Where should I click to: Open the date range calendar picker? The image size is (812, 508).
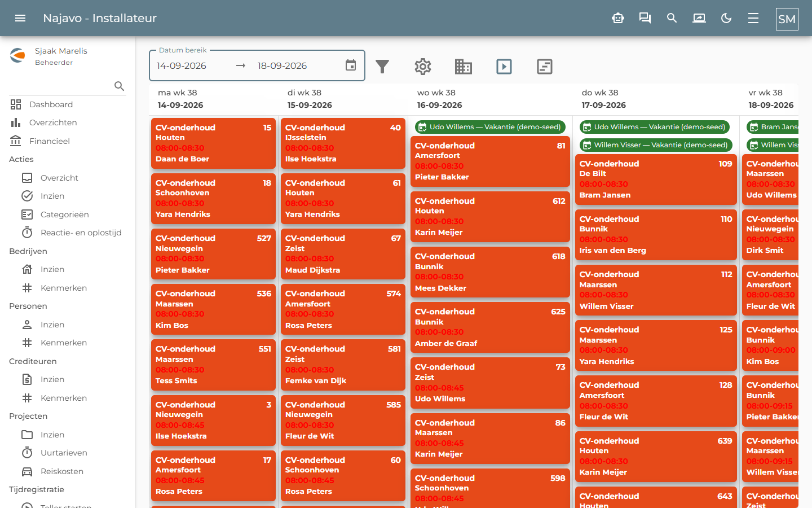tap(351, 65)
